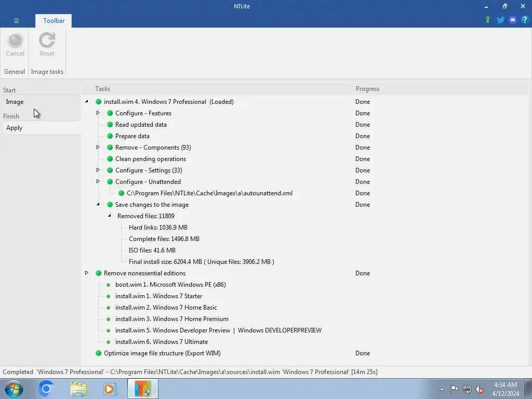
Task: Click green status dot for Optimize image file structure
Action: pos(98,353)
